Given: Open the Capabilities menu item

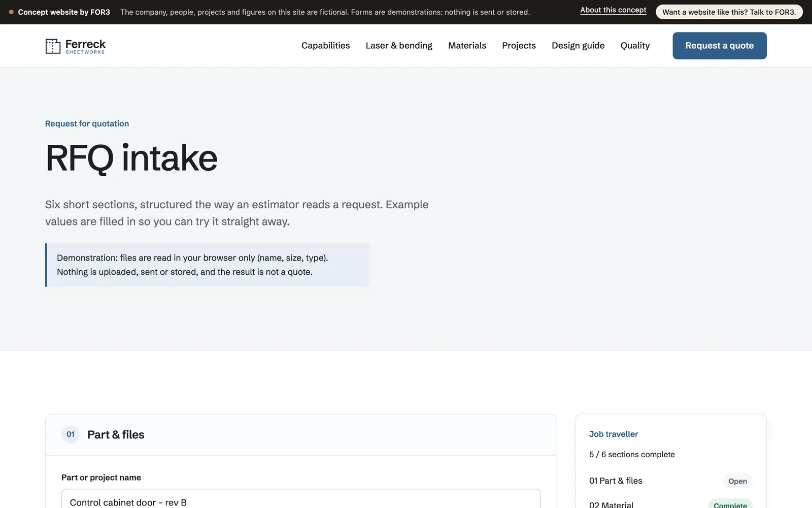Looking at the screenshot, I should [x=325, y=46].
